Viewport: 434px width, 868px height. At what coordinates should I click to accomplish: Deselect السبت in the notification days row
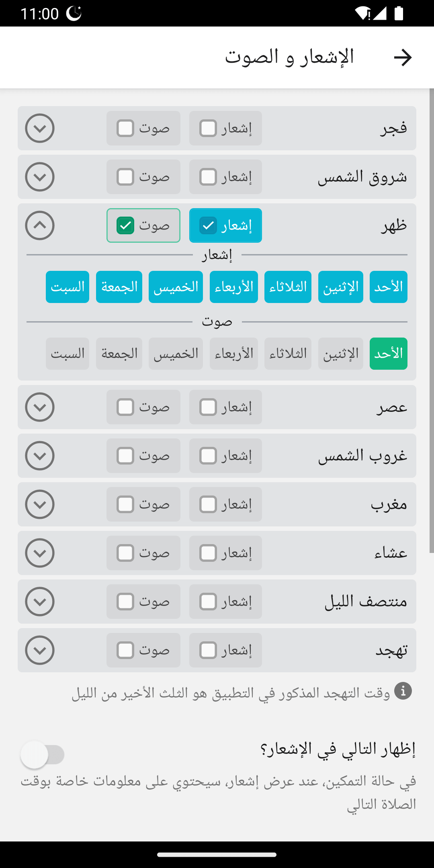point(68,287)
